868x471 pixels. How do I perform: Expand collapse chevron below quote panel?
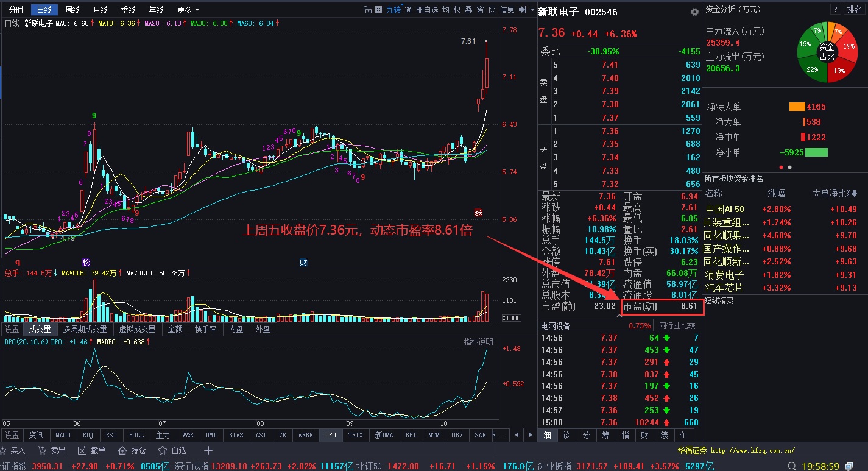(x=619, y=316)
